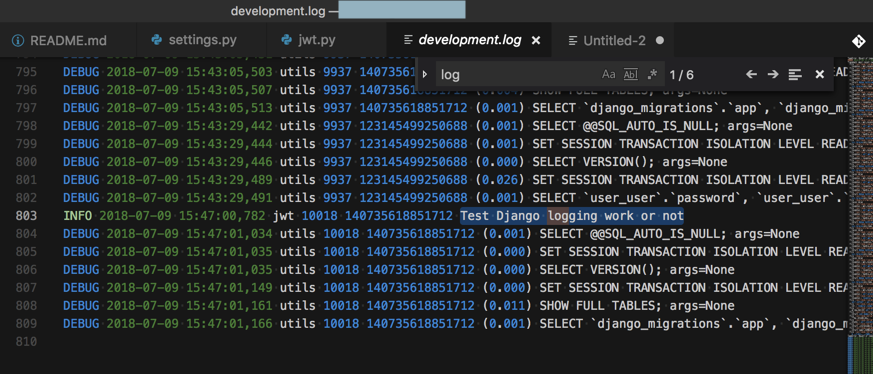Click 'jwt' logger name on line 803

tap(283, 216)
